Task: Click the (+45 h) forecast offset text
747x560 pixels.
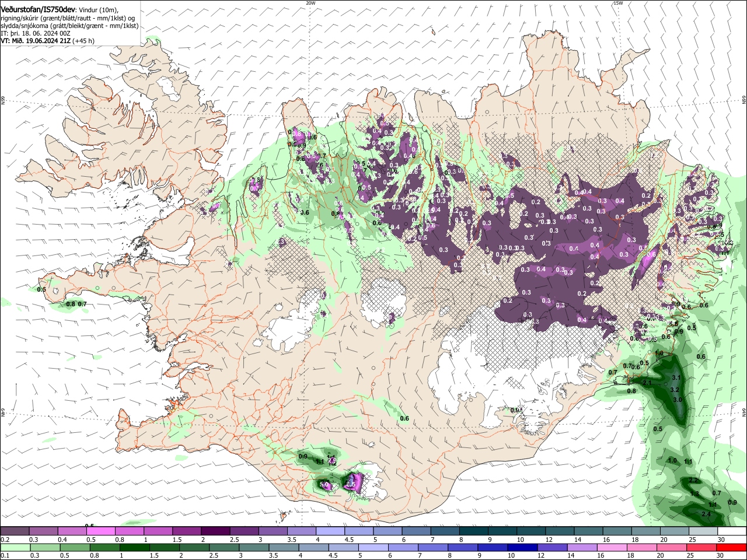Action: click(82, 41)
